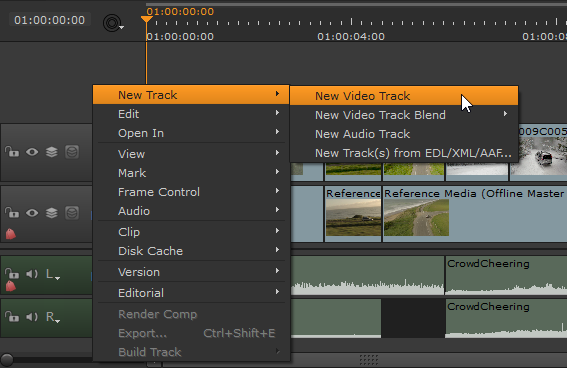Screen dimensions: 567x368
Task: Click the layers icon on the second video track
Action: 52,213
